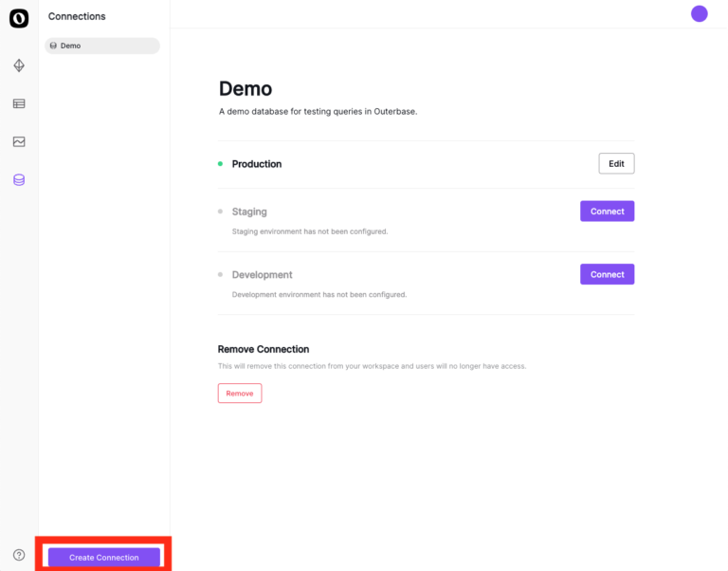Click the Create Connection button

[x=104, y=557]
